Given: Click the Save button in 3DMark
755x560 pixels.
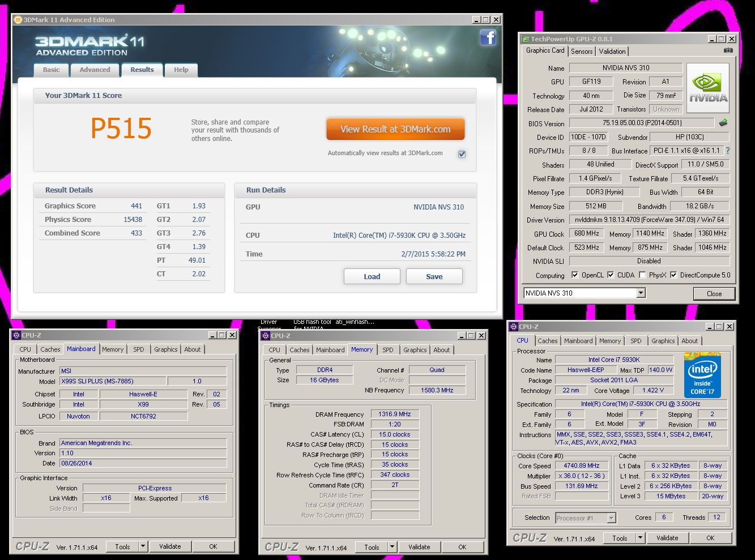Looking at the screenshot, I should pos(434,276).
